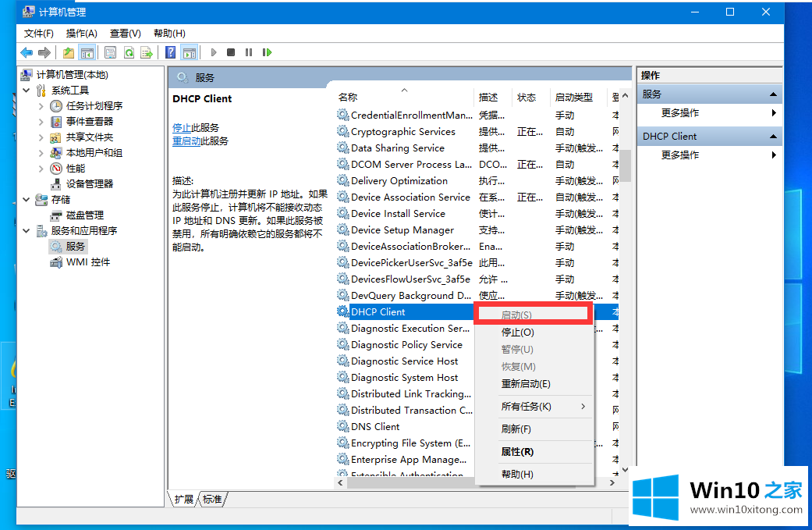Toggle the show/hide action pane icon

(190, 52)
